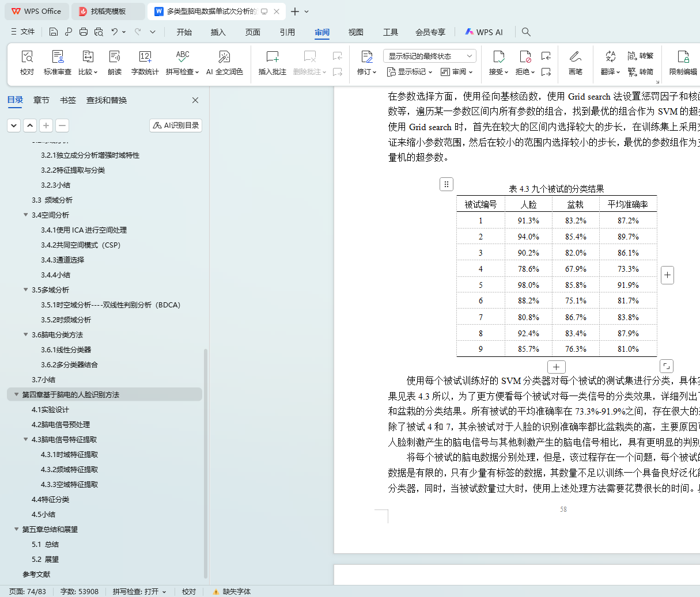Click the add column plus beside table

pyautogui.click(x=667, y=275)
